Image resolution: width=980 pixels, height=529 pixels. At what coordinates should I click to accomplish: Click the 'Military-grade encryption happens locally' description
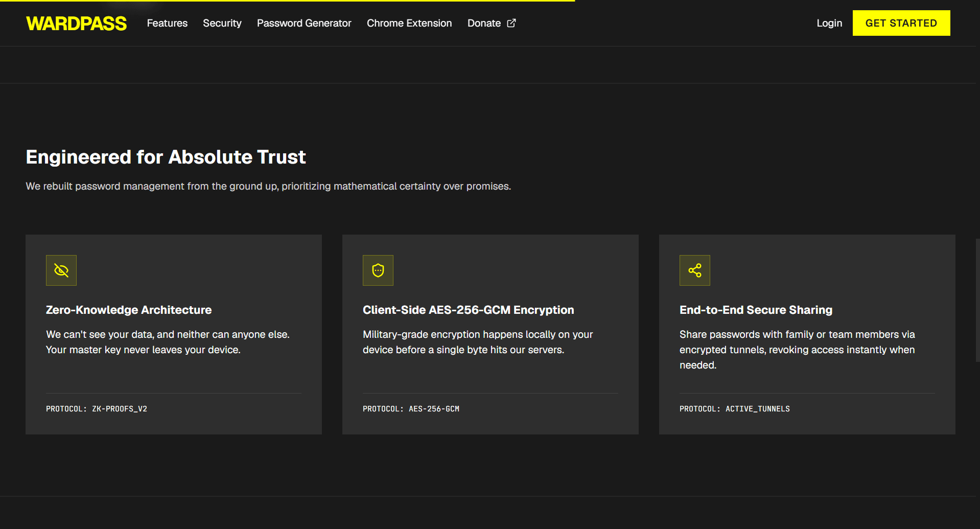pyautogui.click(x=478, y=342)
